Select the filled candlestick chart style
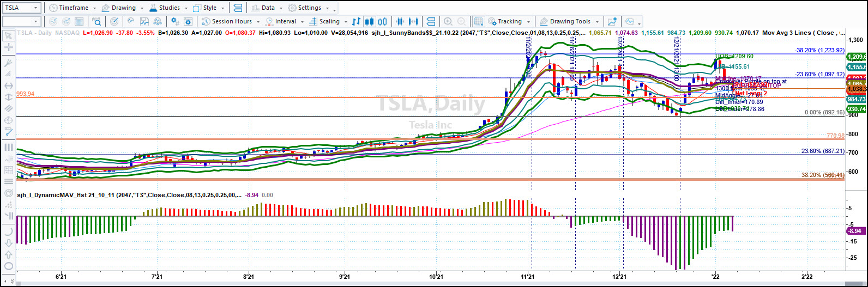Image resolution: width=868 pixels, height=287 pixels. point(369,21)
